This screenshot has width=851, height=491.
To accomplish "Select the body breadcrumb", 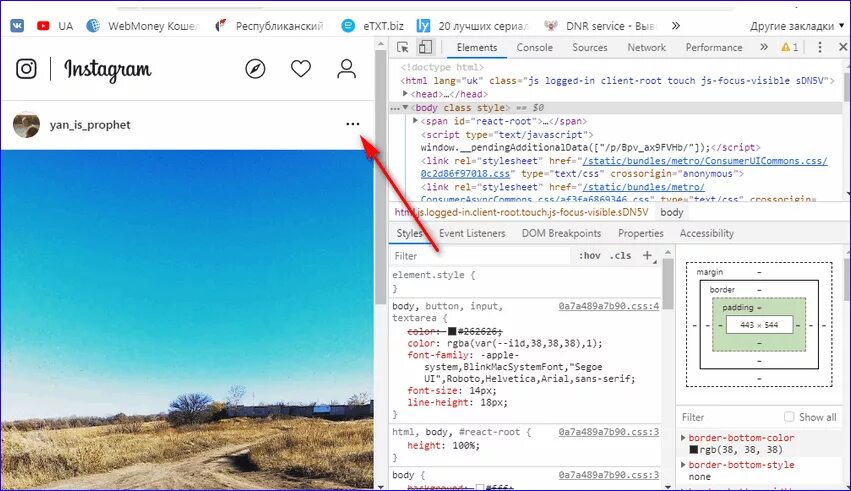I will pyautogui.click(x=671, y=212).
